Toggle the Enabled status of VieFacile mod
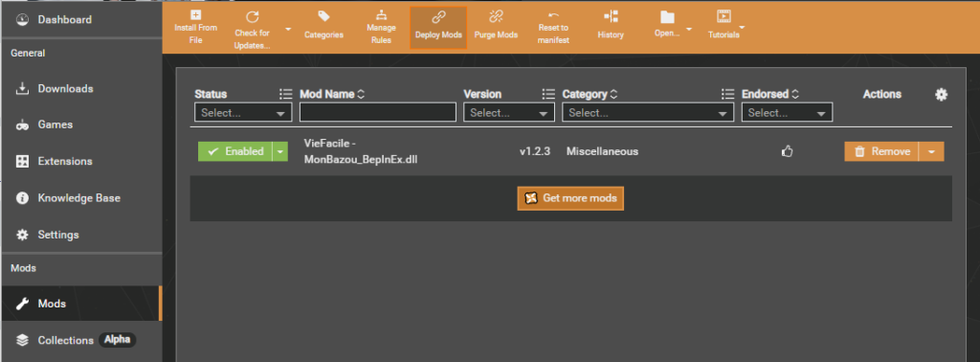This screenshot has width=980, height=362. [x=235, y=151]
